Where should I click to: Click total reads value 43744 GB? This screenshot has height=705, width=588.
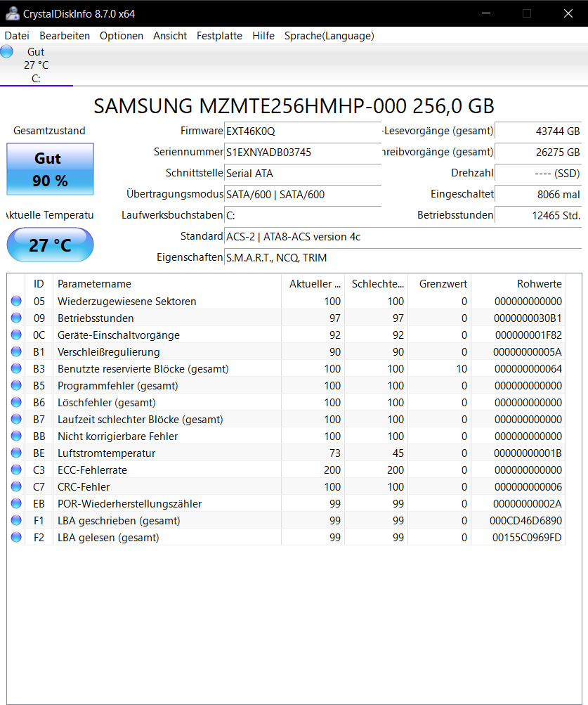pos(538,131)
